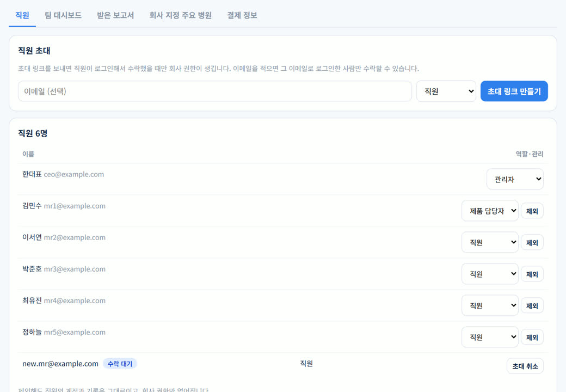This screenshot has height=392, width=566.
Task: Click the name 한대표
Action: pos(32,174)
